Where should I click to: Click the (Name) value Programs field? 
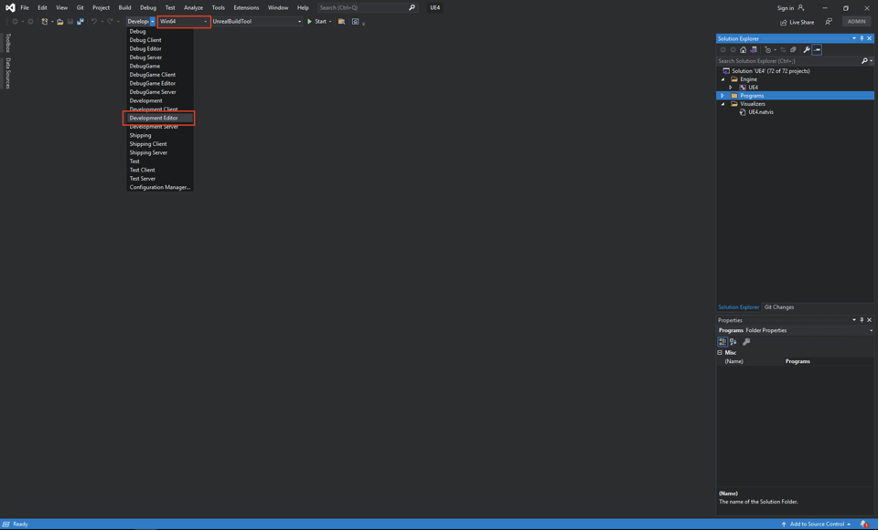[829, 362]
